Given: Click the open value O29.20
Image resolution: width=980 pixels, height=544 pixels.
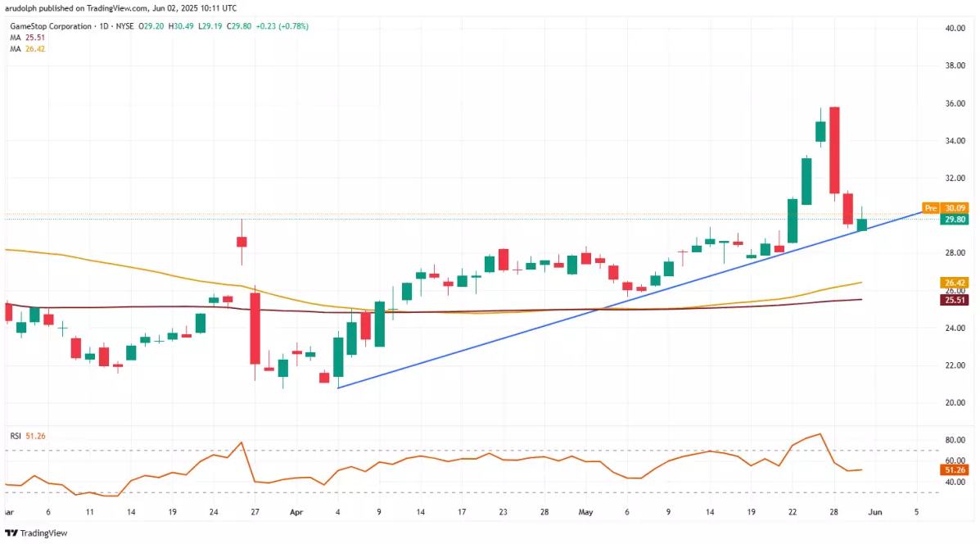Looking at the screenshot, I should pos(152,26).
